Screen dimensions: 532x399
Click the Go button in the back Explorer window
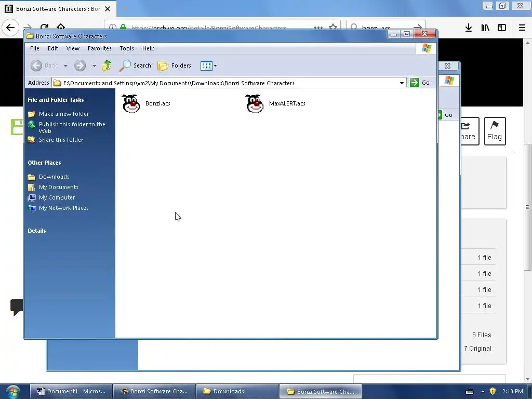pos(445,115)
